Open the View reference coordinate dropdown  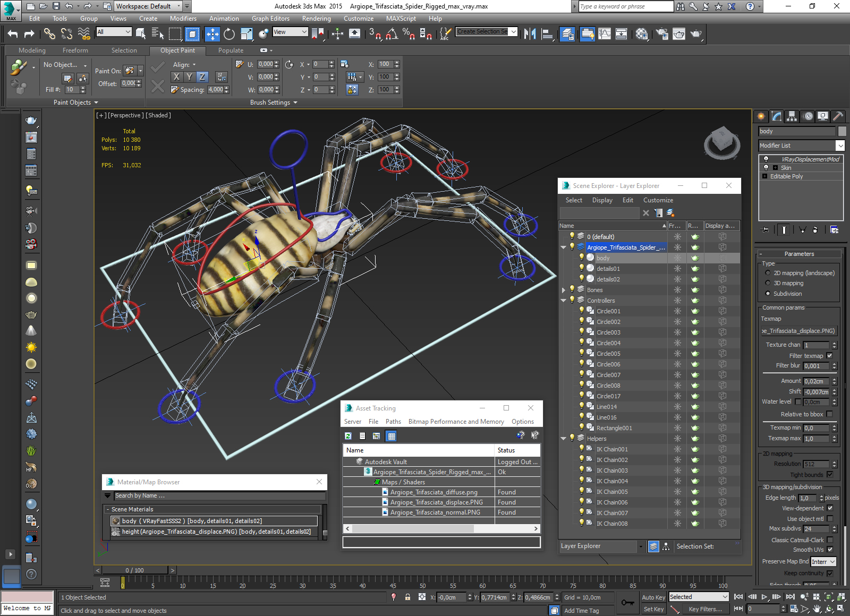290,32
